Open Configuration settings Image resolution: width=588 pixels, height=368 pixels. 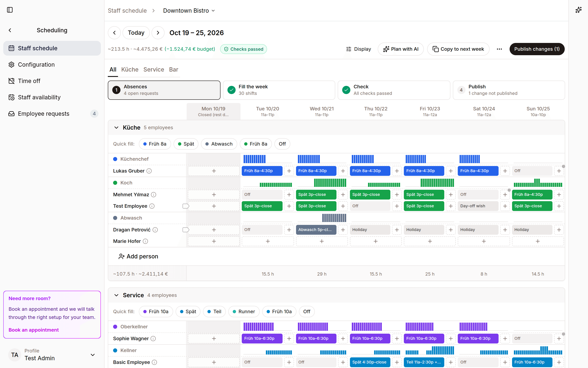click(52, 64)
